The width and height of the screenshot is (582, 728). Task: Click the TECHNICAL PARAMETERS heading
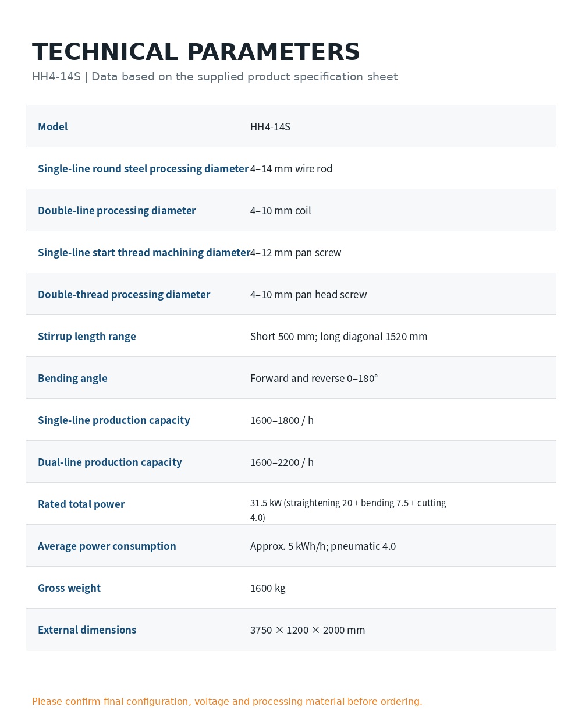[196, 52]
